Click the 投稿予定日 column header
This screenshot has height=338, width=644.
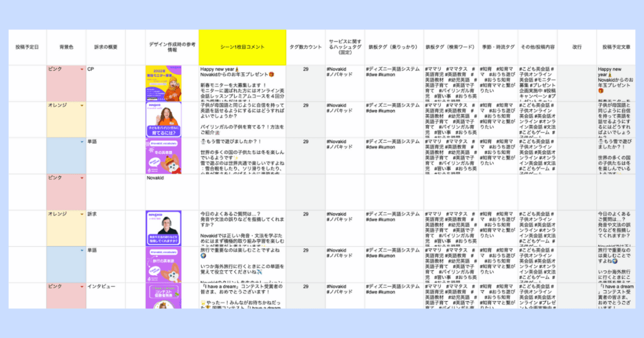click(x=27, y=47)
